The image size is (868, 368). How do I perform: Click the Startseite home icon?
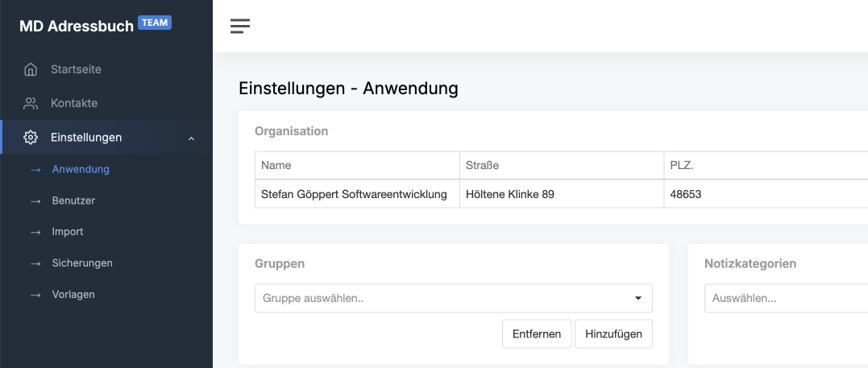click(x=31, y=70)
